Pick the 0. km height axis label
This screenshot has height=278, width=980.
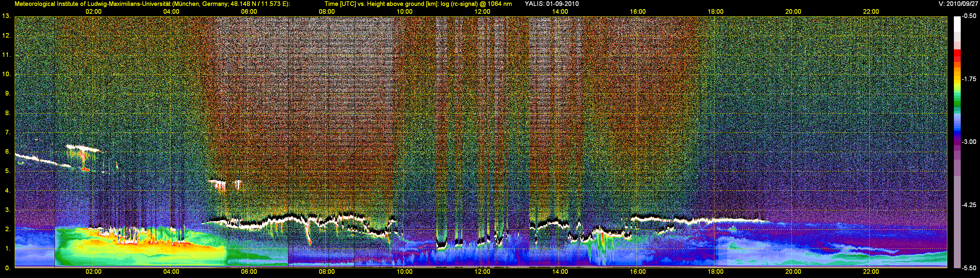[x=8, y=268]
